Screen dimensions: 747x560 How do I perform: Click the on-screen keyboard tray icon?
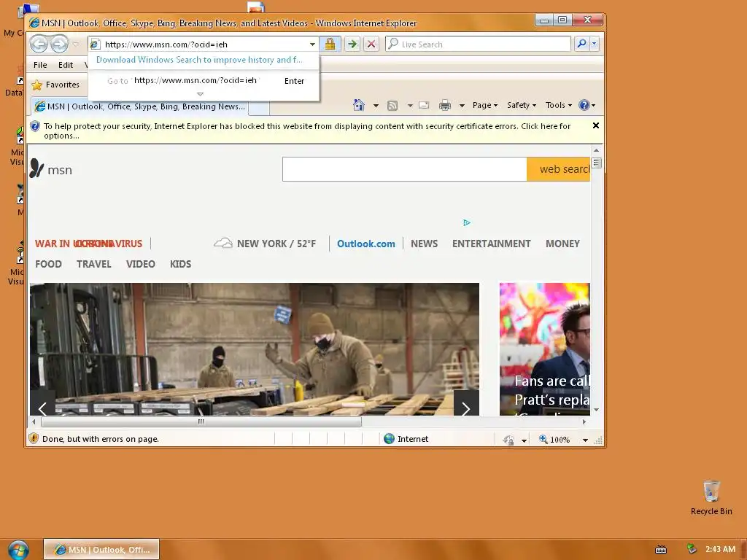[x=661, y=550]
